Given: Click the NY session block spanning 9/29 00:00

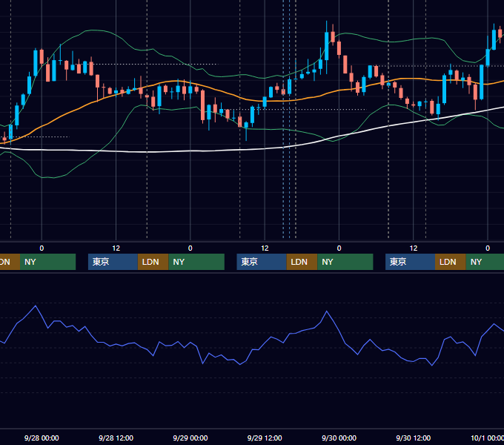Looking at the screenshot, I should [196, 262].
